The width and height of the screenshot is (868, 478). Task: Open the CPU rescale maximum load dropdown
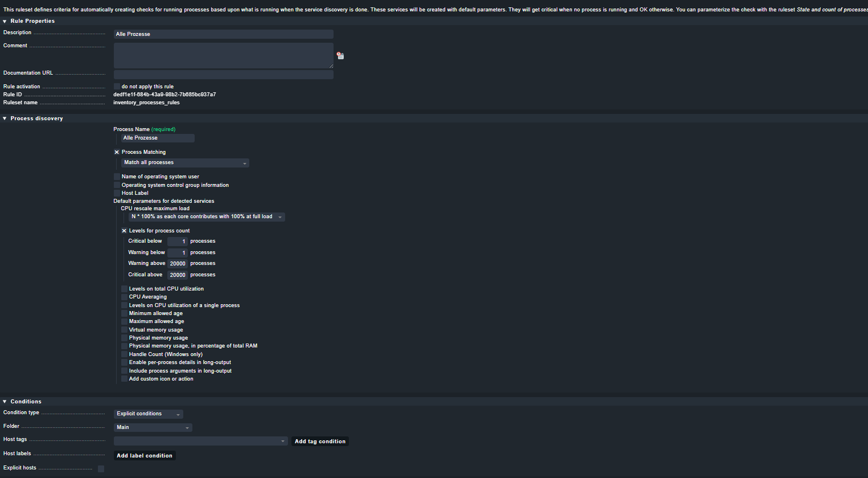[206, 217]
